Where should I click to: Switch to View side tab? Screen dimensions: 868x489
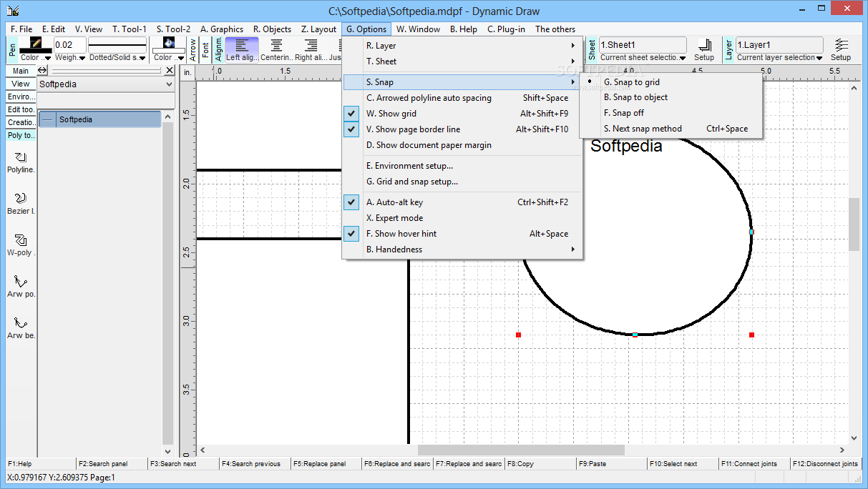click(x=21, y=84)
